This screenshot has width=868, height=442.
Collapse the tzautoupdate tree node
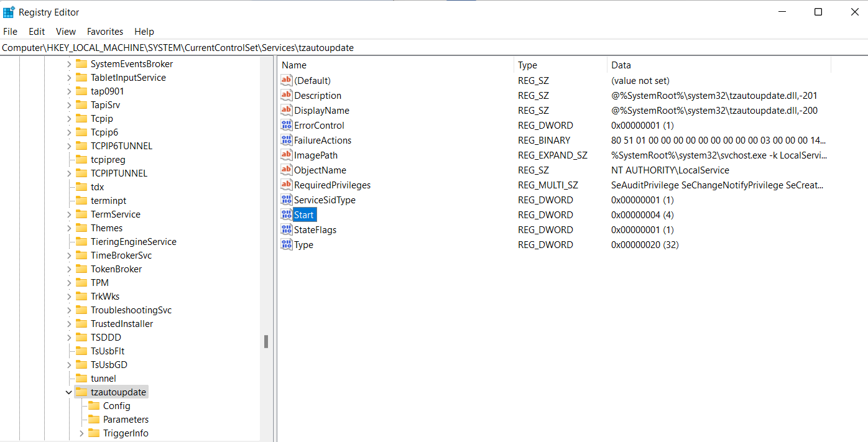coord(69,392)
